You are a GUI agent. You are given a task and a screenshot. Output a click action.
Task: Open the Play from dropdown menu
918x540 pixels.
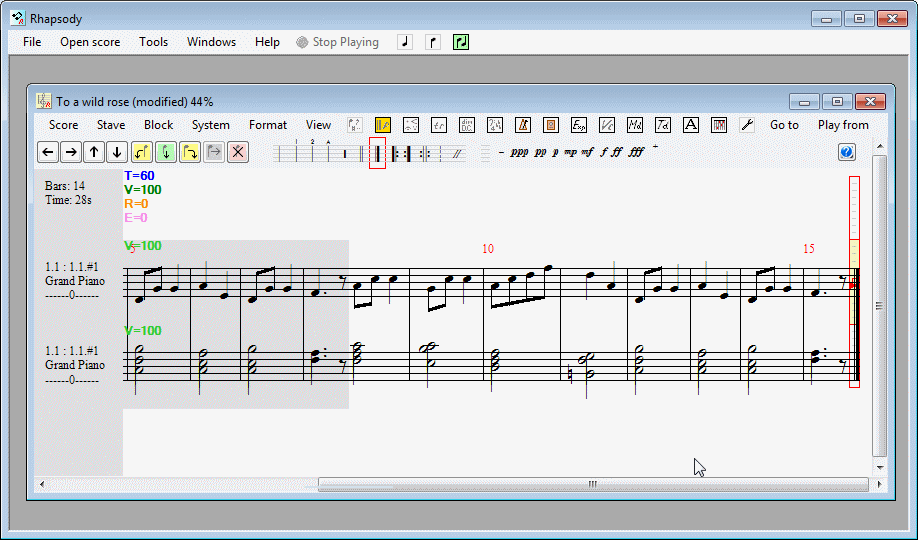(x=843, y=125)
